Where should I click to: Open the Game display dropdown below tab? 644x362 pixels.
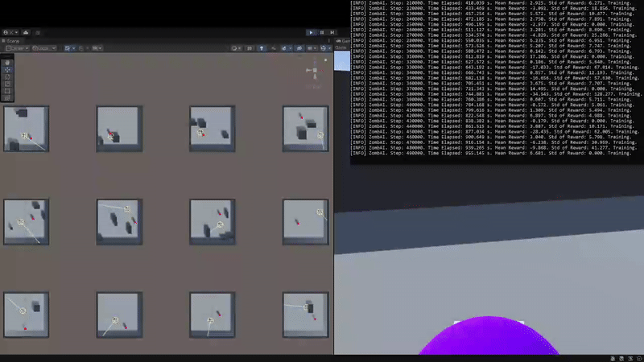343,47
